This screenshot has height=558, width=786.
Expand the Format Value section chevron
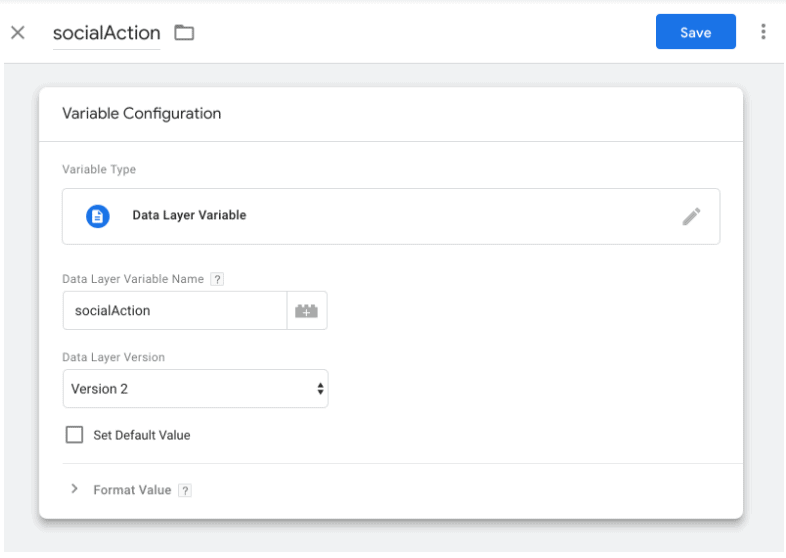(74, 489)
